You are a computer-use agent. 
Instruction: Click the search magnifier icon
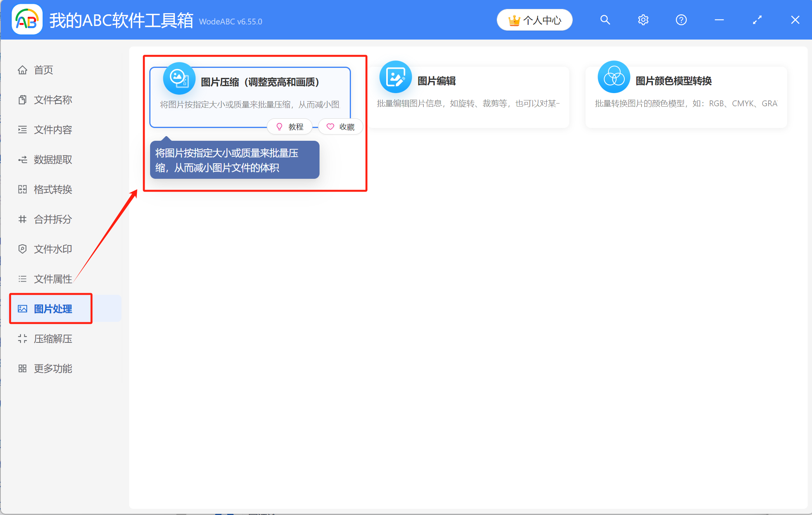click(605, 20)
